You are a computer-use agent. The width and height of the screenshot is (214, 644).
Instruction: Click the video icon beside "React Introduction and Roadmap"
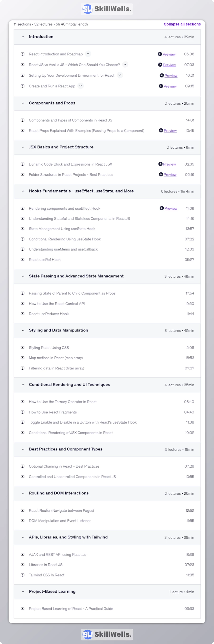[x=23, y=54]
